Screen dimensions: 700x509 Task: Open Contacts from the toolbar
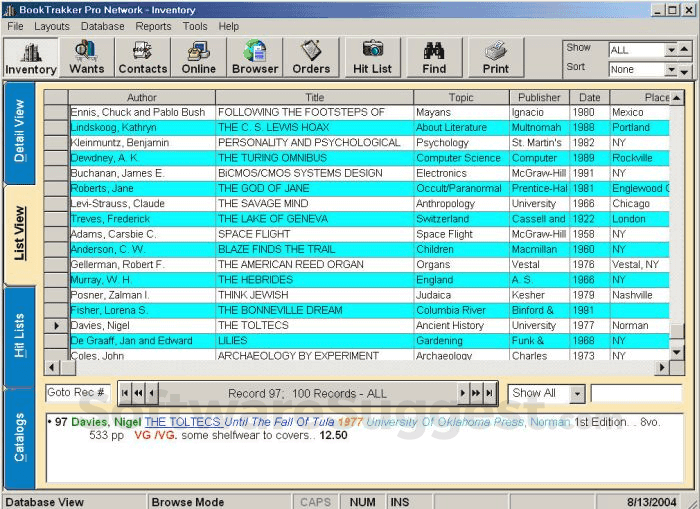coord(143,58)
